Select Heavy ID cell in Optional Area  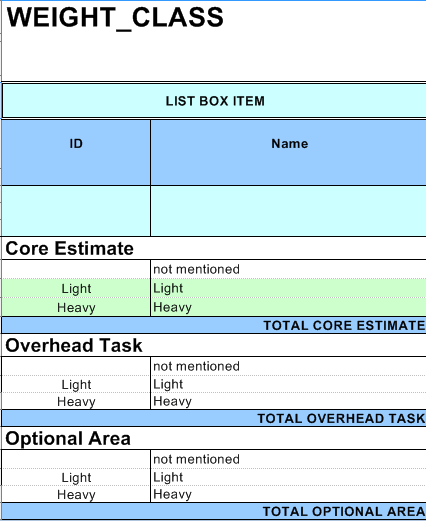pyautogui.click(x=76, y=494)
